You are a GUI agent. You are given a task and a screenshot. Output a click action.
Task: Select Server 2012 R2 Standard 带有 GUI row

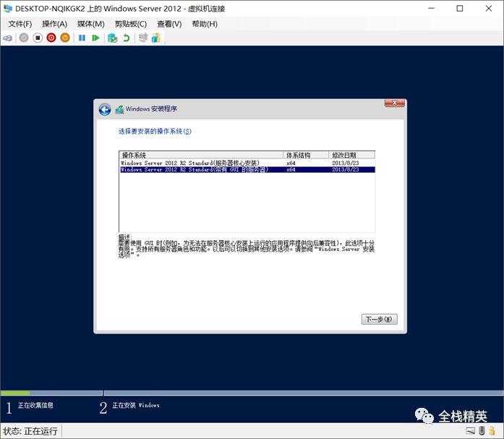pyautogui.click(x=247, y=169)
